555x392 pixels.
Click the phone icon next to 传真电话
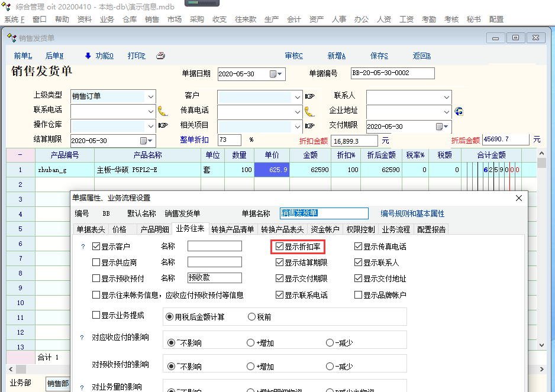(309, 111)
